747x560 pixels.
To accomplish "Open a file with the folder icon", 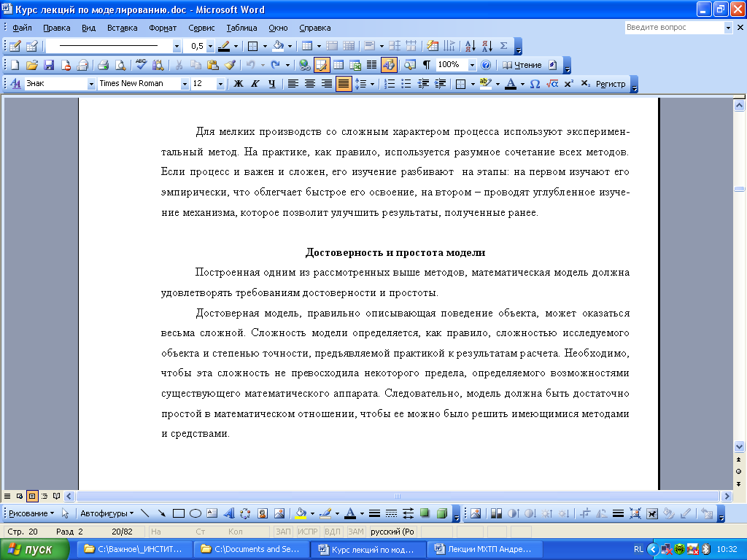I will 32,65.
